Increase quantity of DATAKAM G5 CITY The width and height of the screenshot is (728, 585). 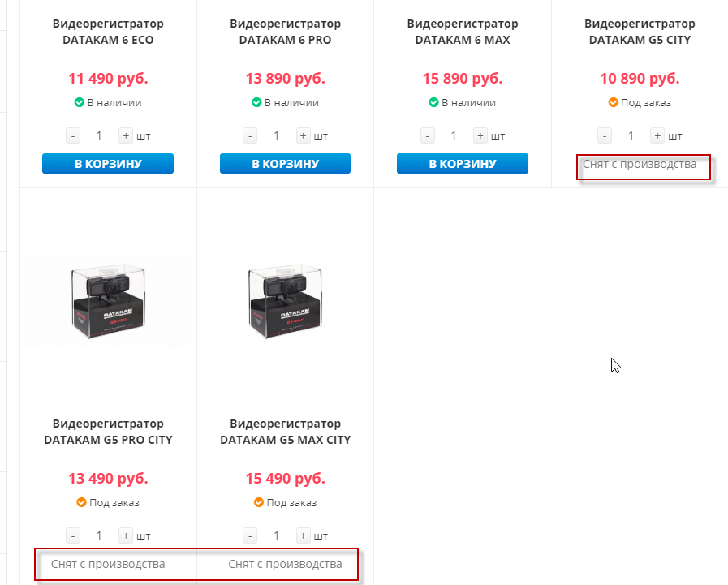[x=657, y=135]
